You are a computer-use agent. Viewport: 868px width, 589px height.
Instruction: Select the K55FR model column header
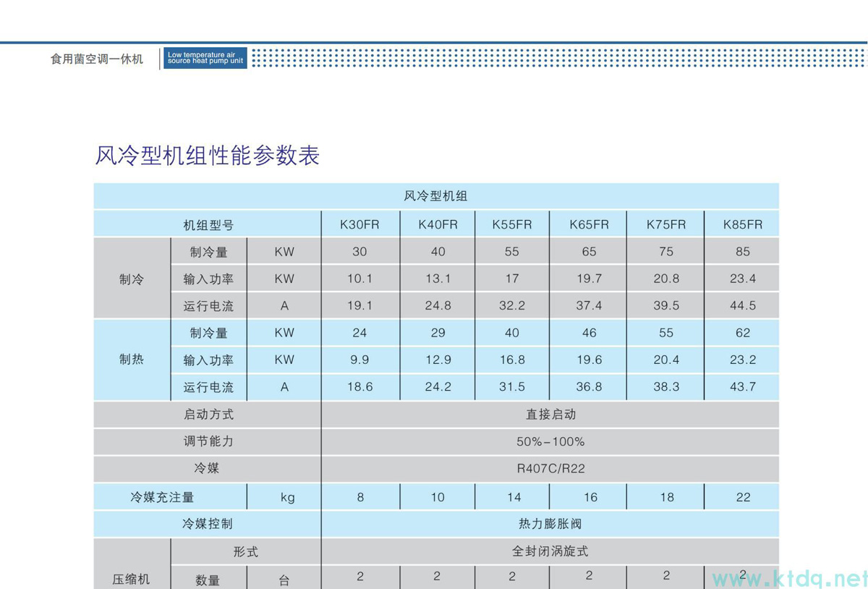(511, 224)
